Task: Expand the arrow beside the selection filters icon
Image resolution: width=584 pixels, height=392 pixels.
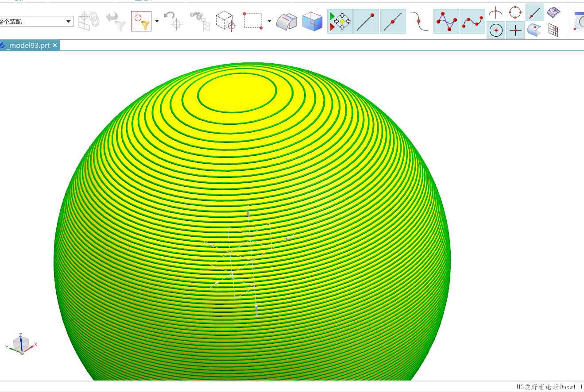Action: [157, 21]
